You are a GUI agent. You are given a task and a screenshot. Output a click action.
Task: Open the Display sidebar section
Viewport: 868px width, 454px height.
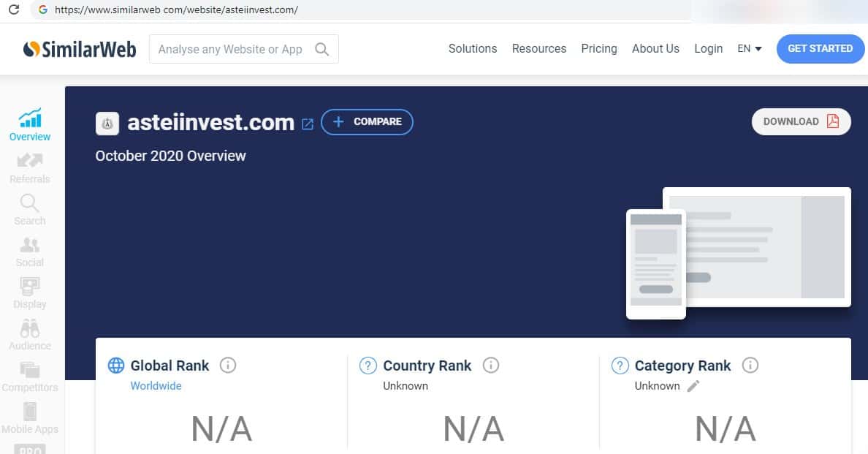30,293
